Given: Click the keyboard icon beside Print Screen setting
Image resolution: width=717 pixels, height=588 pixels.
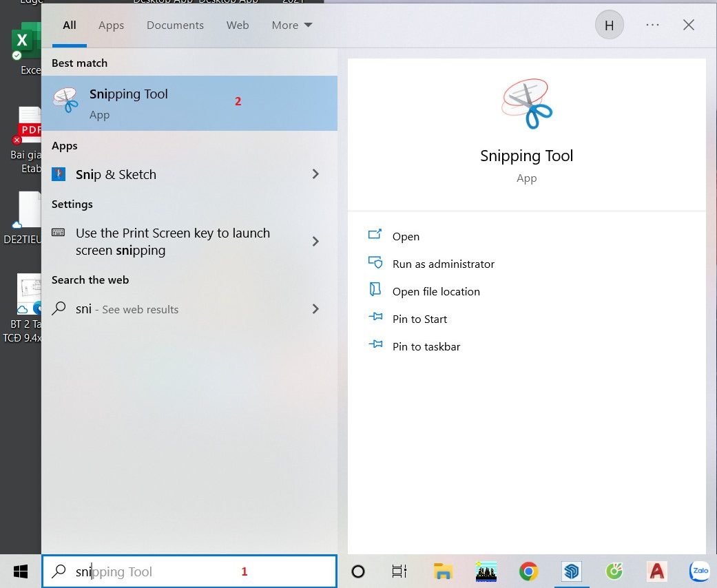Looking at the screenshot, I should pos(58,232).
